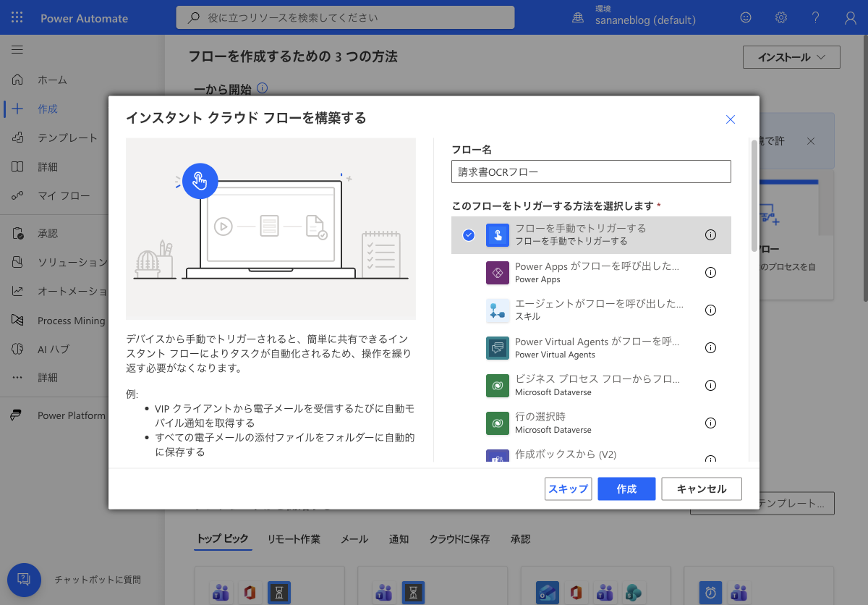868x605 pixels.
Task: Click the マイ フロー sidebar icon
Action: pyautogui.click(x=18, y=195)
